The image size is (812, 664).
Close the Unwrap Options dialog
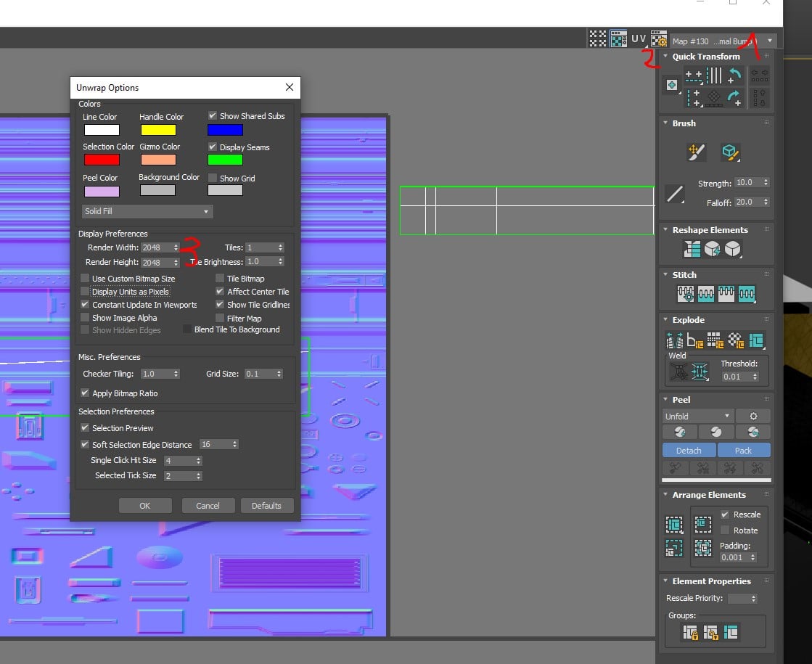coord(290,87)
